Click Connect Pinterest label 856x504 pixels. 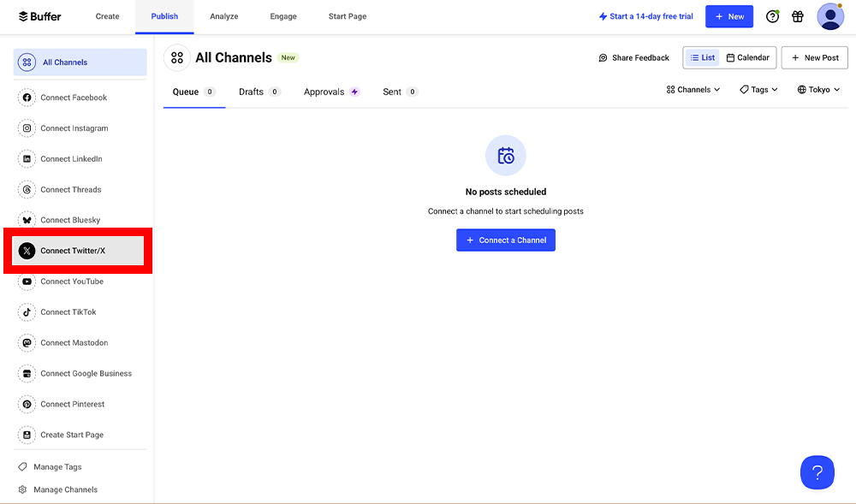[73, 404]
